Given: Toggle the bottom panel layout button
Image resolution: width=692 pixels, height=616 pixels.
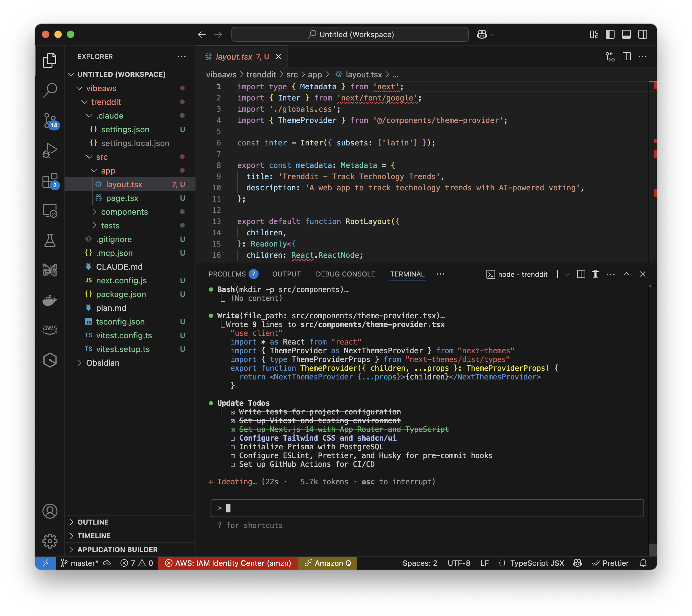Looking at the screenshot, I should tap(626, 35).
